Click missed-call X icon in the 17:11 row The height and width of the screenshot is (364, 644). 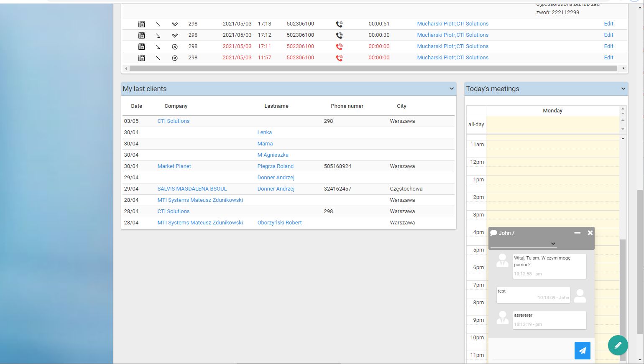click(x=175, y=47)
